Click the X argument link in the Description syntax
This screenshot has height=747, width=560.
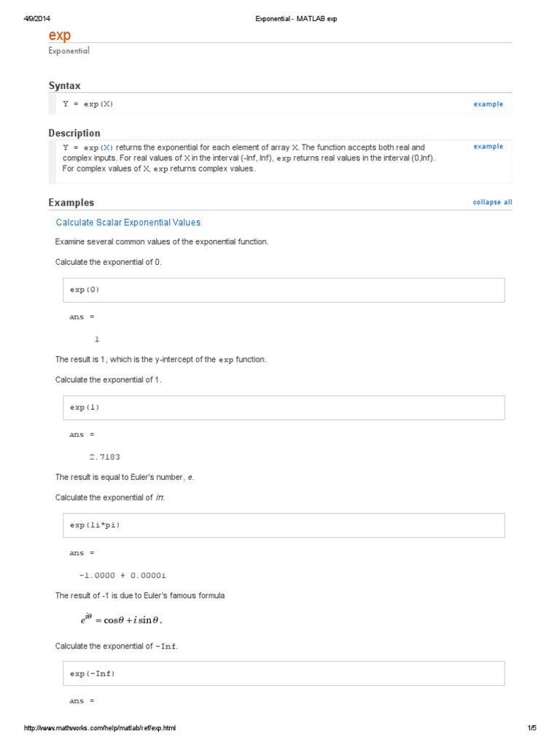(x=106, y=147)
